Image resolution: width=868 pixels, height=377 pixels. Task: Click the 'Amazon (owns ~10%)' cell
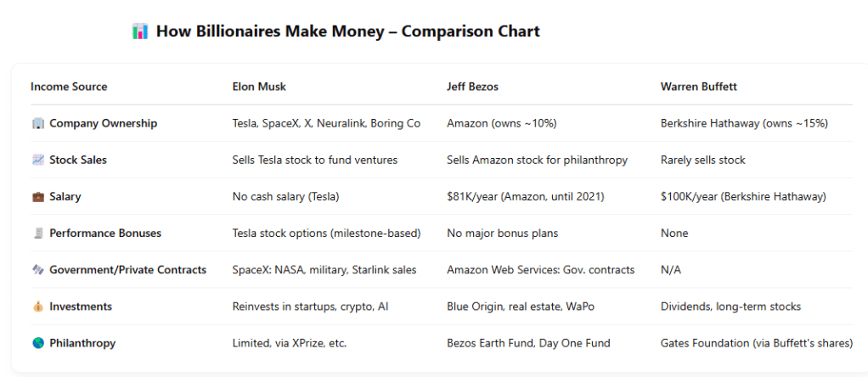click(501, 124)
